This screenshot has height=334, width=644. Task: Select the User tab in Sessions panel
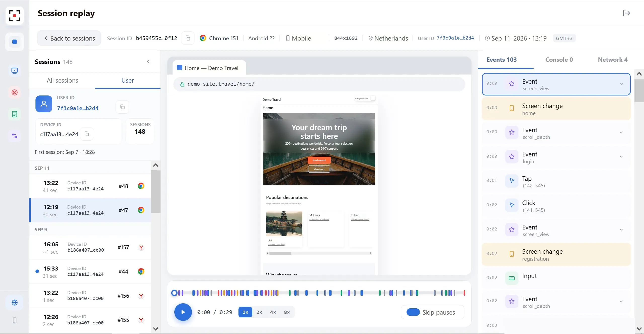128,81
